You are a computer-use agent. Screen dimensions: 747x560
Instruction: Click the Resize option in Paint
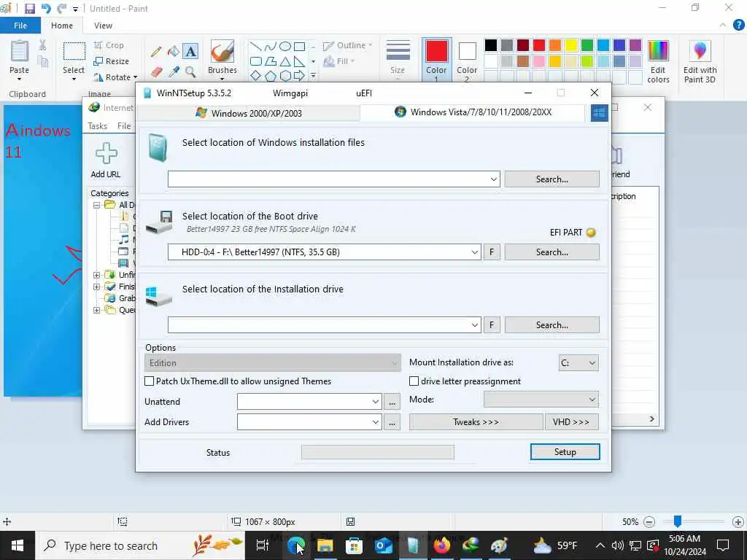tap(112, 61)
